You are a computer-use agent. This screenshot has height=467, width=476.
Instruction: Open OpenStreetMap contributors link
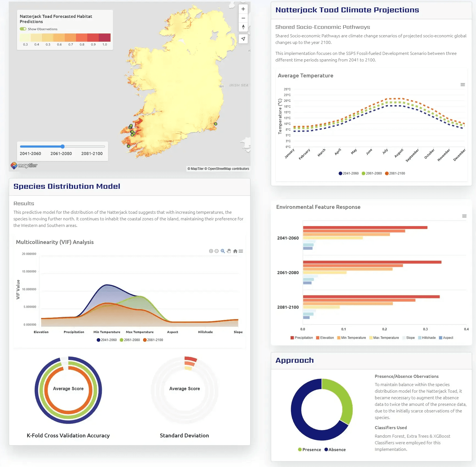(227, 169)
